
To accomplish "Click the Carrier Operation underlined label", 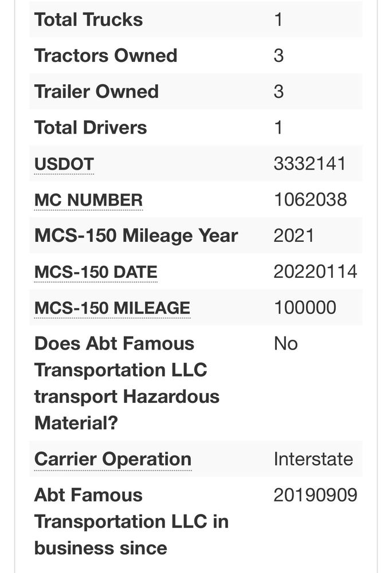I will click(x=113, y=459).
